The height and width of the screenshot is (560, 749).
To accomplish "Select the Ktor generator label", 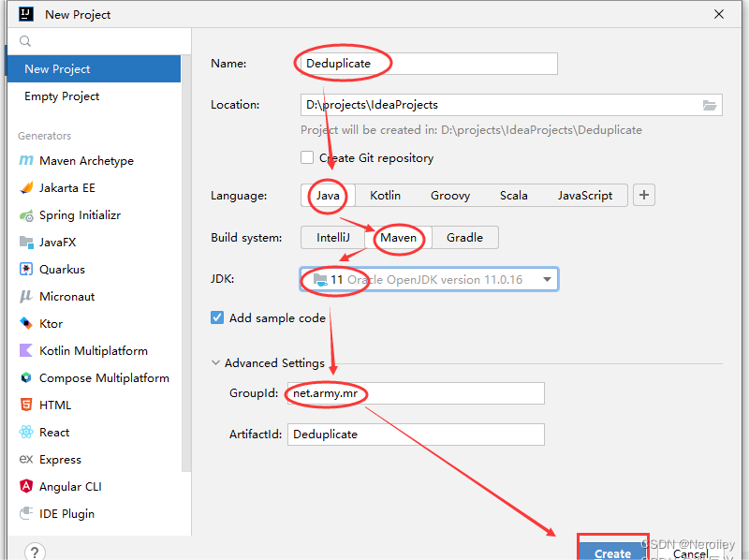I will tap(51, 323).
